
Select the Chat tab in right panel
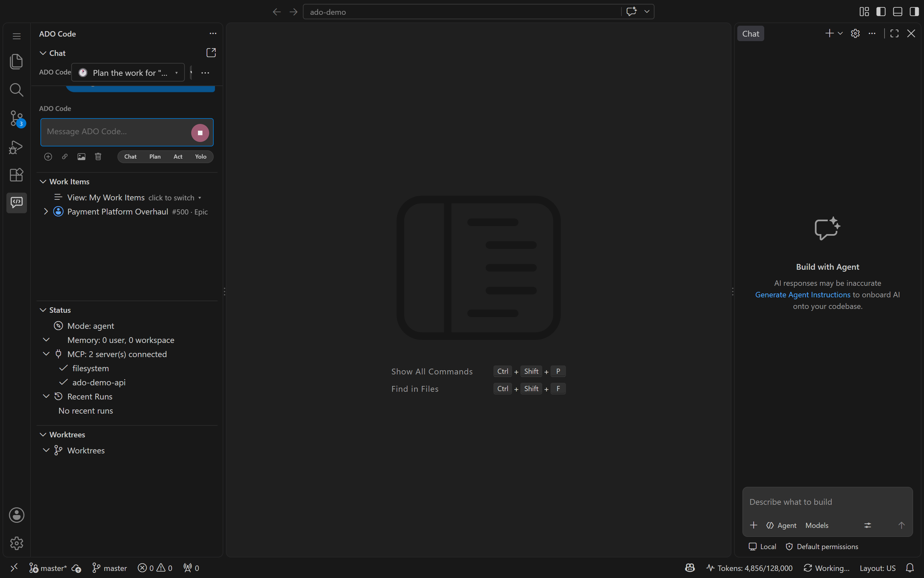click(x=750, y=34)
